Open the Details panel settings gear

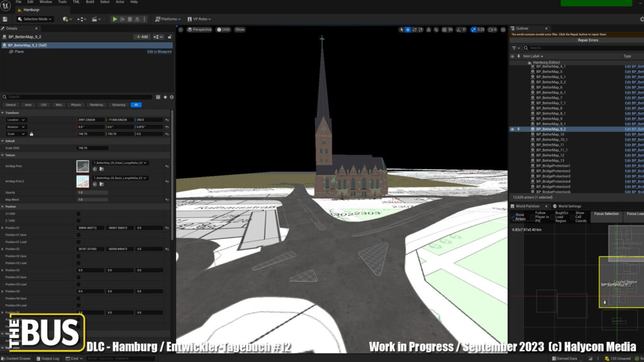click(171, 97)
